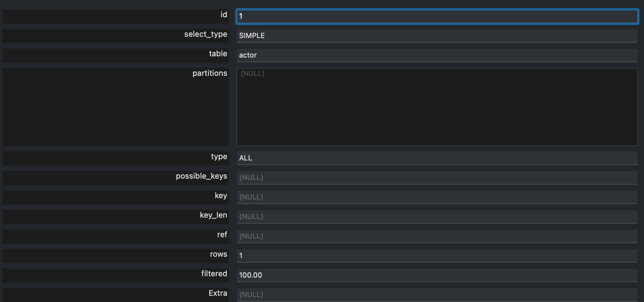Click the possible_keys column label

pyautogui.click(x=201, y=176)
